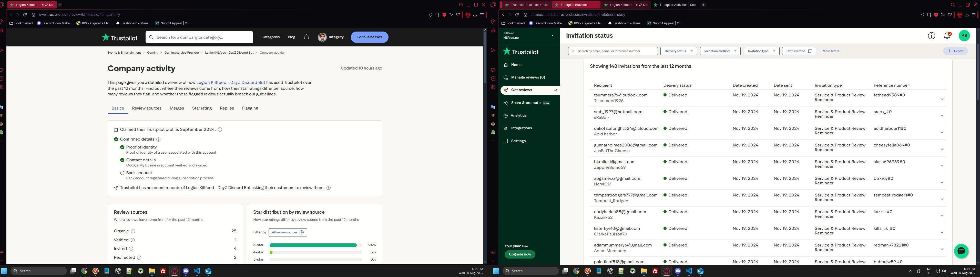Viewport: 980px width, 277px height.
Task: Show info about no recent invitation records
Action: (329, 188)
